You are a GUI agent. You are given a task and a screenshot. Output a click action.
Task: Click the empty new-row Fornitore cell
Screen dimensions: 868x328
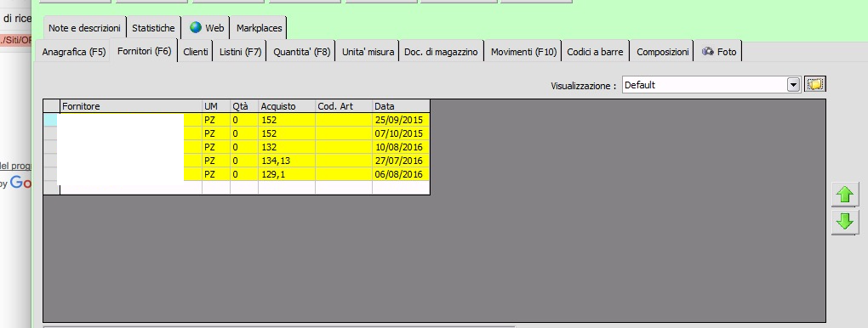coord(131,188)
